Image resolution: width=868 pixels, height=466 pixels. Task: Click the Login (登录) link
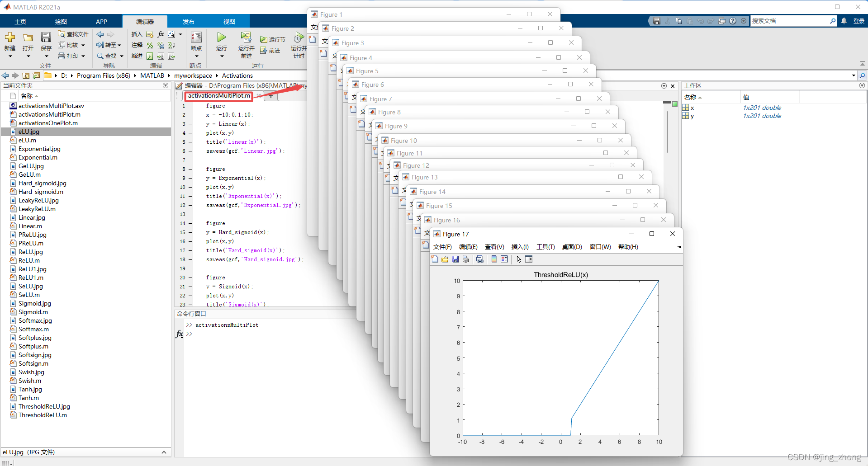tap(859, 21)
